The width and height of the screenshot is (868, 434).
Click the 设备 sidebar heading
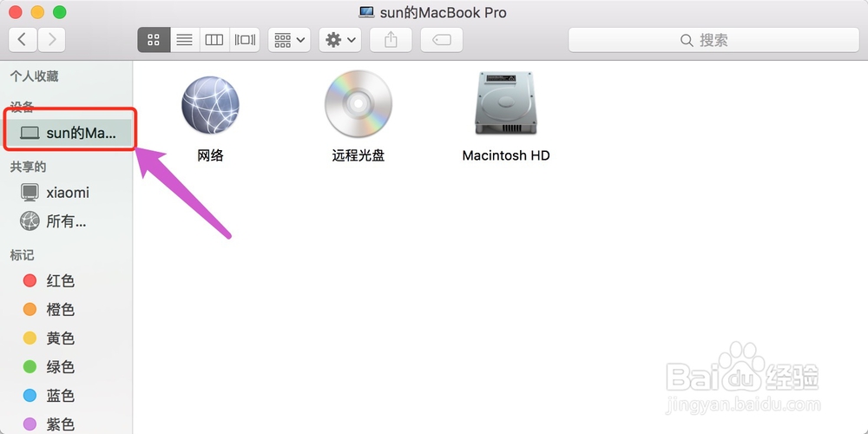coord(23,107)
